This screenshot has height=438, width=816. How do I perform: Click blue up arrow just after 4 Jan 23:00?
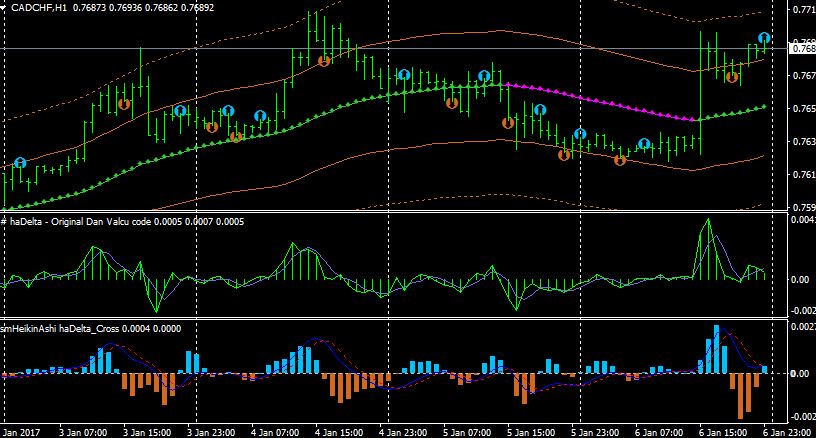tap(404, 75)
